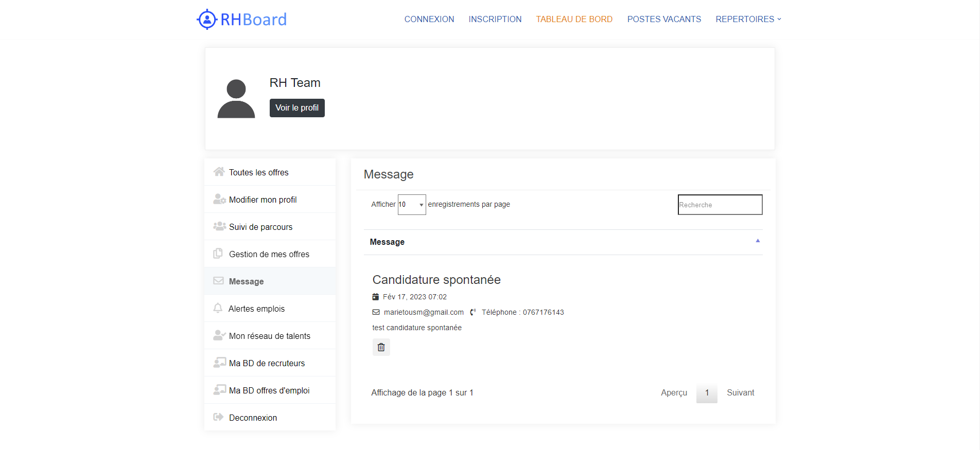Click the envelope icon beside Message in sidebar
This screenshot has width=980, height=450.
[218, 281]
